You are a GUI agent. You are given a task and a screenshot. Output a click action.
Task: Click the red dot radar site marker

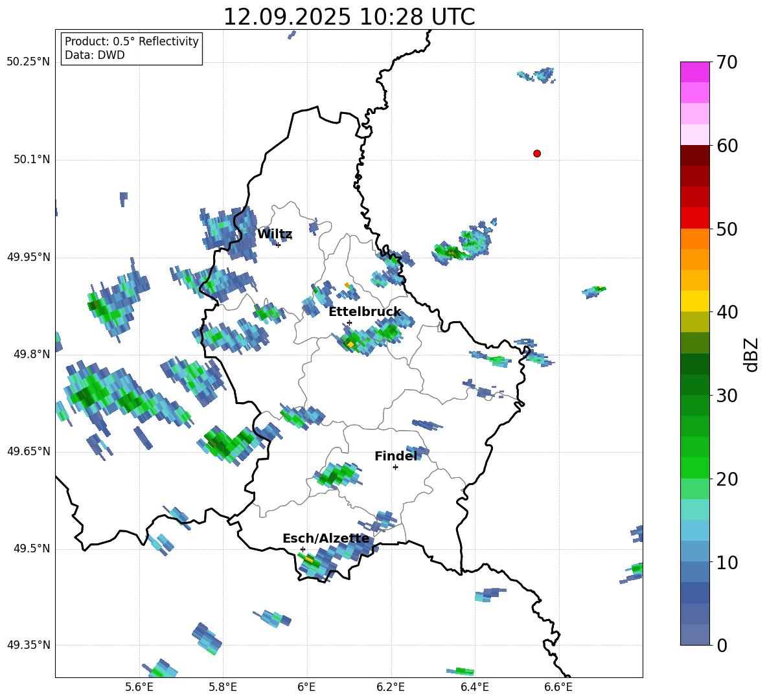coord(536,153)
